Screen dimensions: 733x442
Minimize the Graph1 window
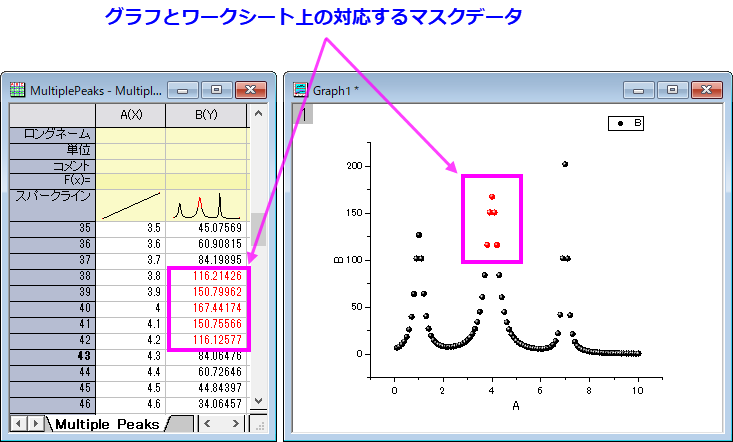click(639, 90)
